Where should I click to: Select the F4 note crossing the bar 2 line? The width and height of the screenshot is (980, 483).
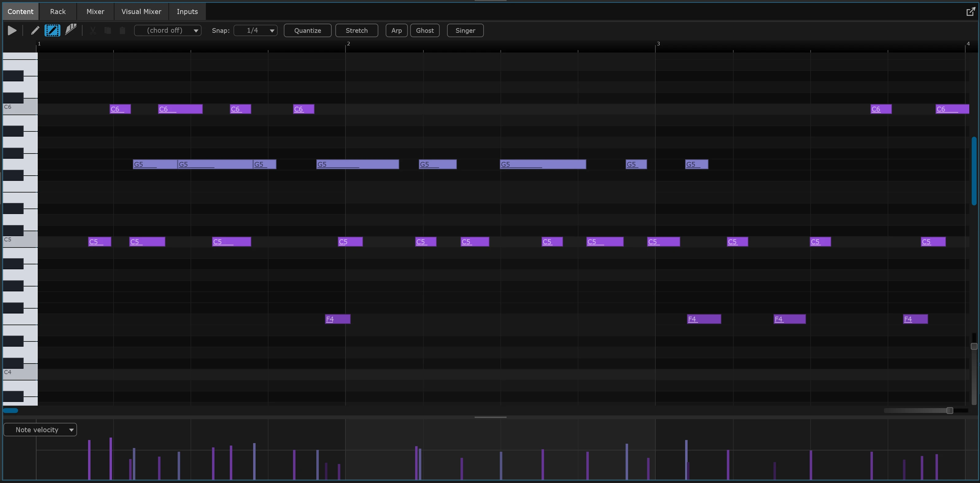338,319
